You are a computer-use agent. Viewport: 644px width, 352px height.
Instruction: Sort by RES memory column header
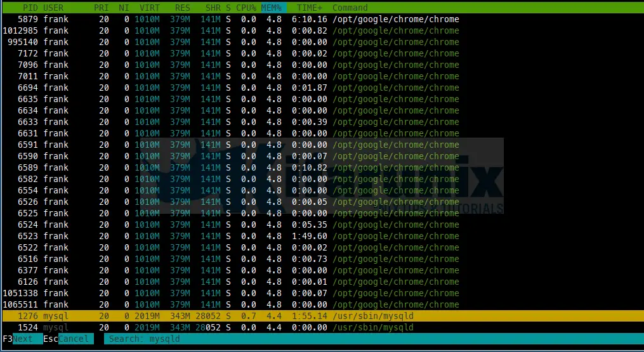click(x=182, y=8)
